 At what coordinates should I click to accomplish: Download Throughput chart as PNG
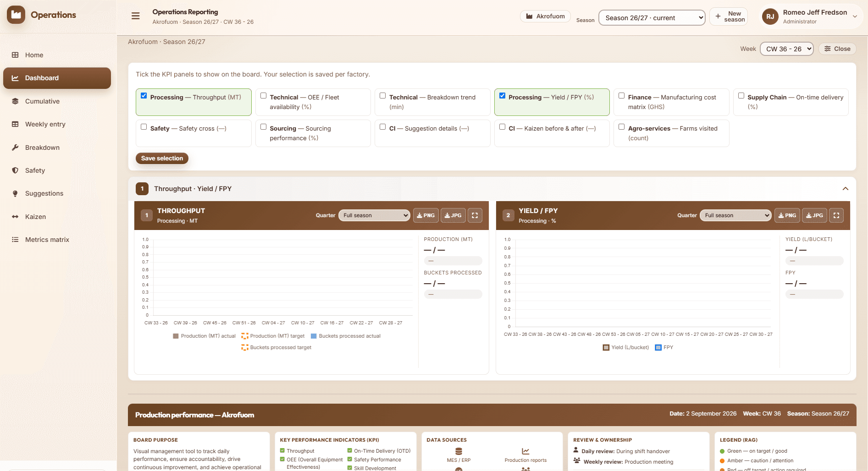pos(426,215)
